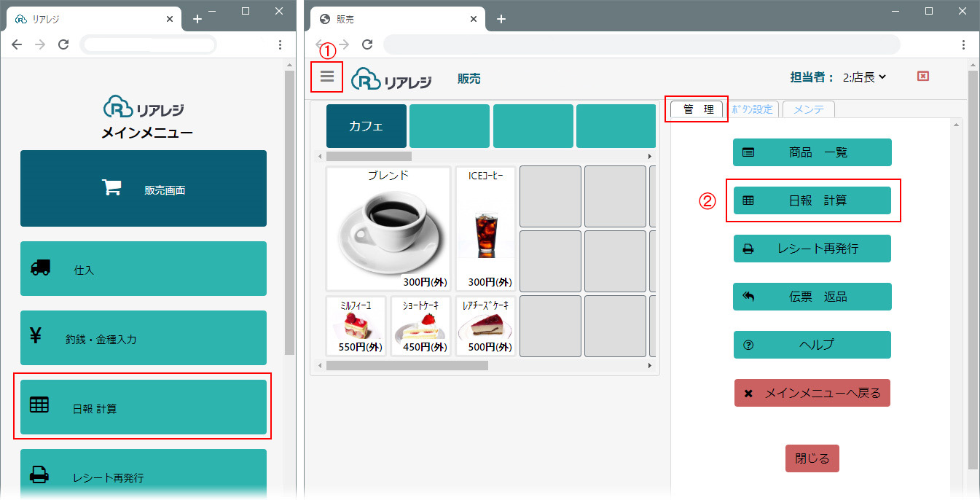Go back in the リアレジ browser window
Image resolution: width=980 pixels, height=500 pixels.
click(17, 44)
